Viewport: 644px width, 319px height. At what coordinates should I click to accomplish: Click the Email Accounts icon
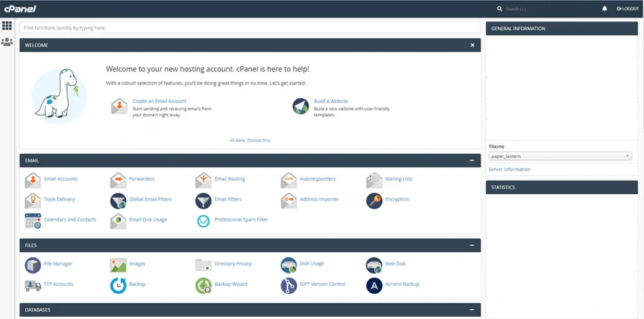coord(33,180)
